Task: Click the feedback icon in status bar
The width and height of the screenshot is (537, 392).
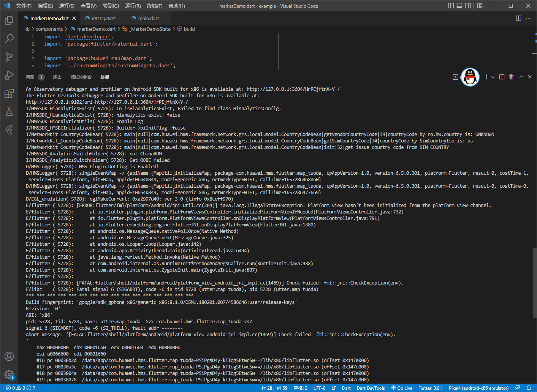Action: tap(517, 388)
